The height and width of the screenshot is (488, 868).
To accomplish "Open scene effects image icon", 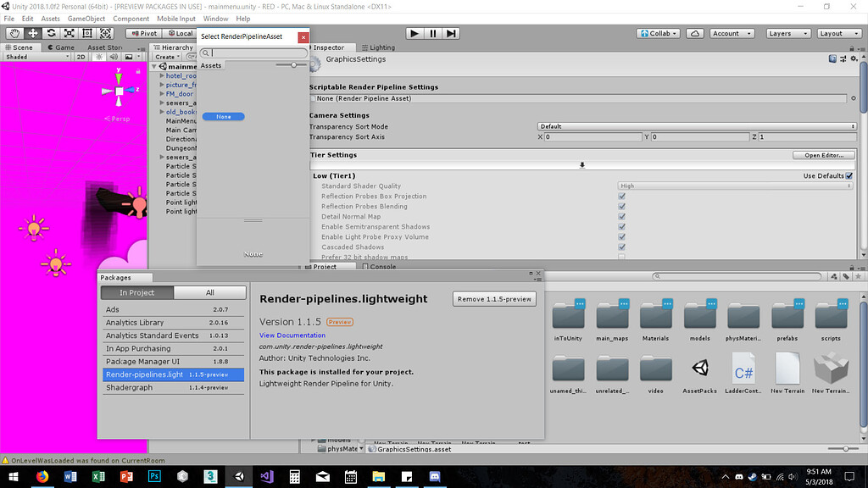I will [x=129, y=57].
